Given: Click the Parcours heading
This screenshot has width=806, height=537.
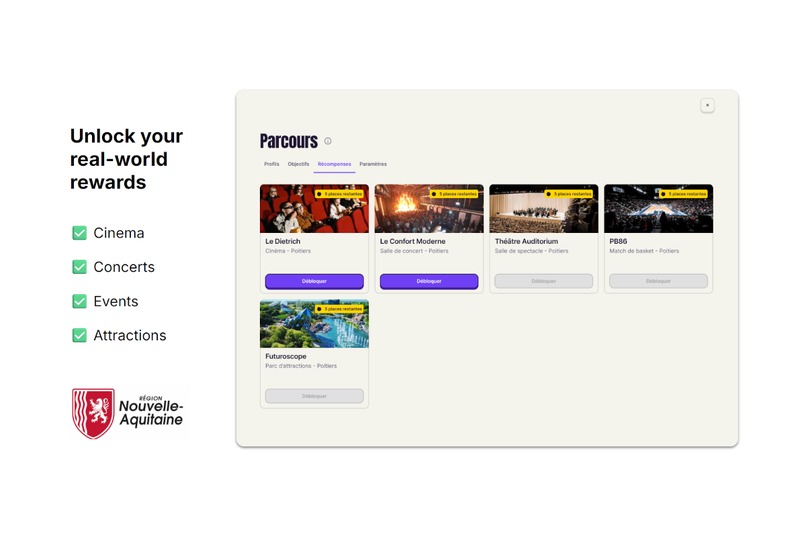Looking at the screenshot, I should [x=289, y=141].
